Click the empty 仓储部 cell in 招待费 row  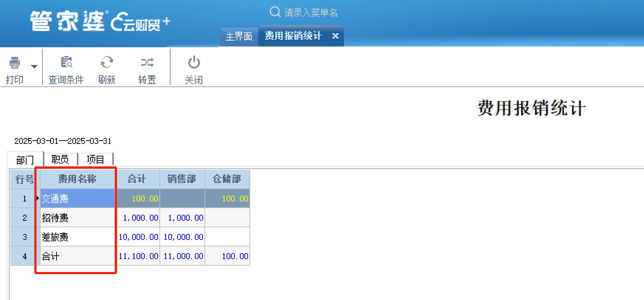(x=227, y=218)
